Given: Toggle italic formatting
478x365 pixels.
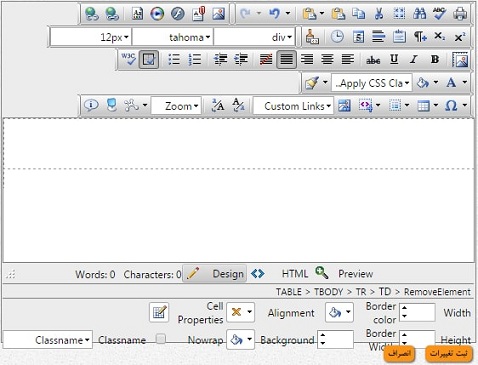Looking at the screenshot, I should pos(414,60).
